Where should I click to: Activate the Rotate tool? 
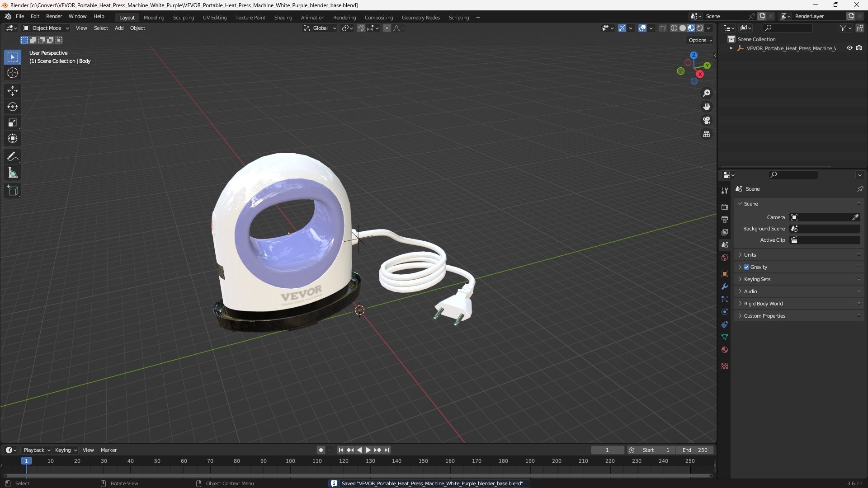pyautogui.click(x=13, y=107)
